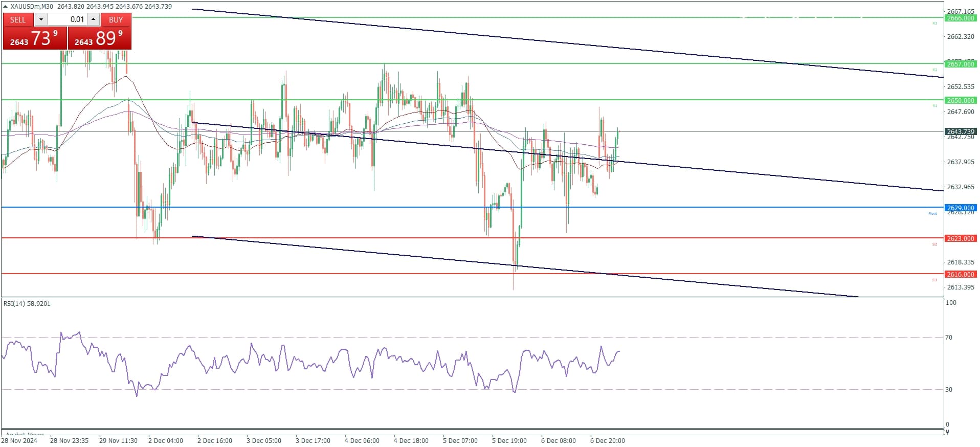This screenshot has height=447, width=980.
Task: Click the 28 Nov 2024 date label
Action: point(19,440)
